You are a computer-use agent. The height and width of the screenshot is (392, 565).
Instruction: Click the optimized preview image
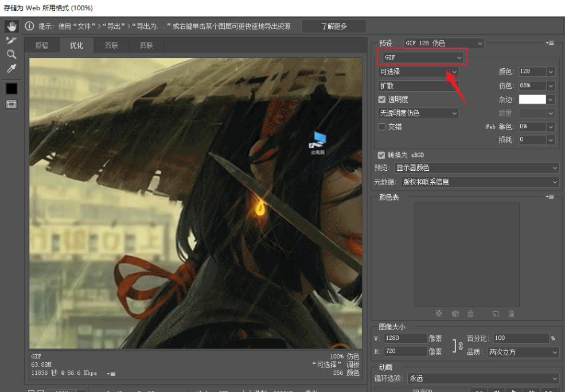196,203
